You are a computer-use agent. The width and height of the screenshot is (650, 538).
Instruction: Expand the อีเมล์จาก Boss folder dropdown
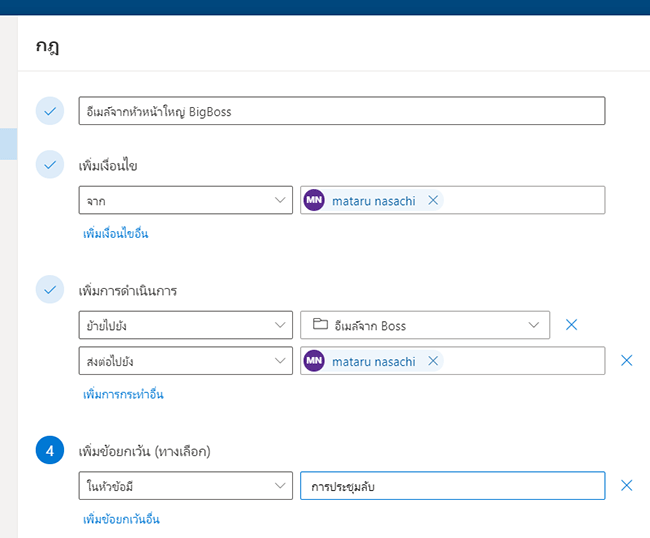(x=425, y=325)
